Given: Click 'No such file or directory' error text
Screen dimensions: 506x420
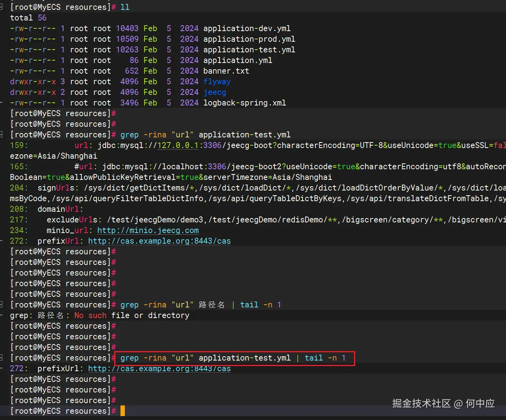Looking at the screenshot, I should tap(132, 315).
